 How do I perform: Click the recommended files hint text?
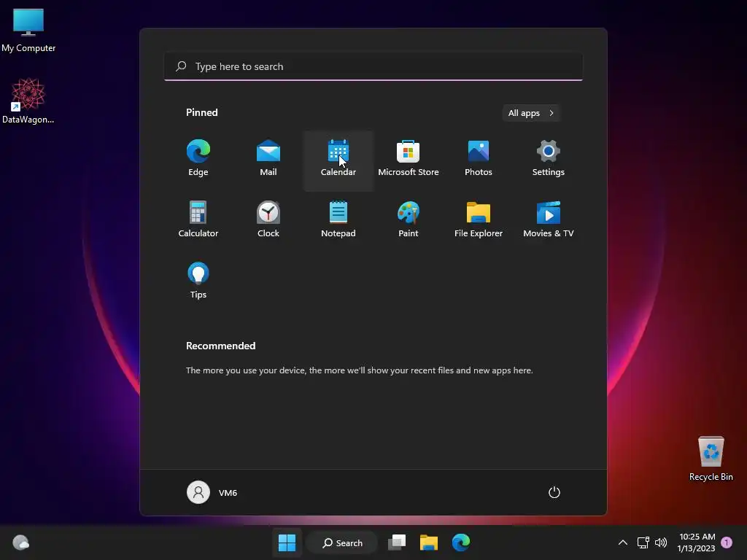click(359, 370)
